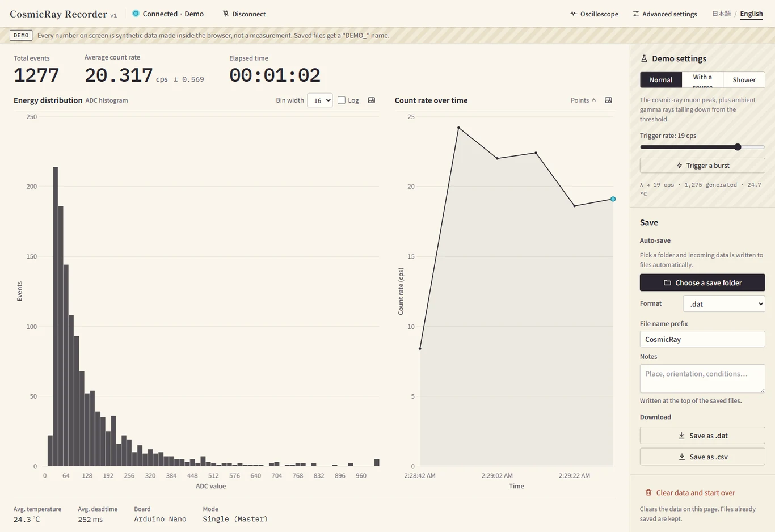Click the waveform icon for Oscilloscope
Image resolution: width=775 pixels, height=532 pixels.
coord(574,14)
